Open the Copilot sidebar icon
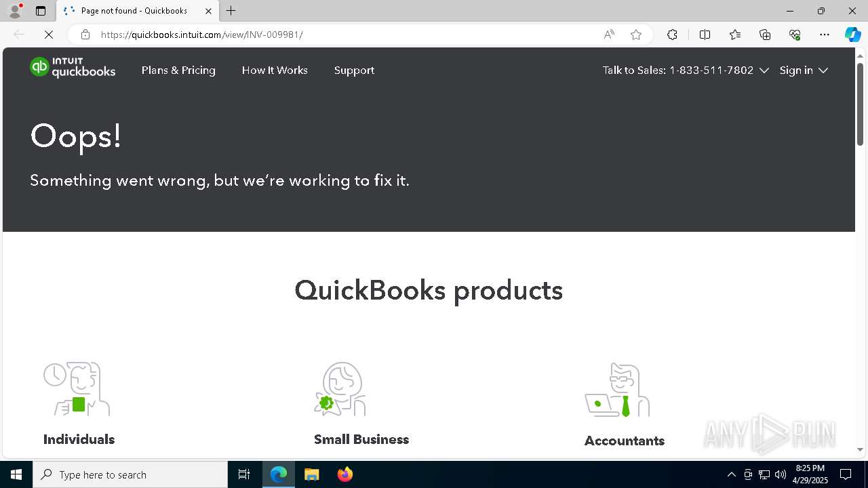 pos(852,35)
